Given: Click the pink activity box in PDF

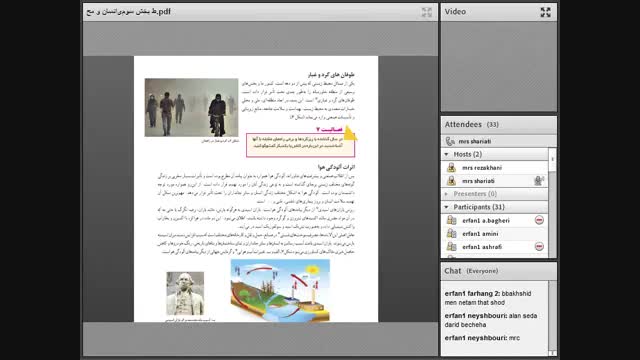Looking at the screenshot, I should tap(300, 145).
